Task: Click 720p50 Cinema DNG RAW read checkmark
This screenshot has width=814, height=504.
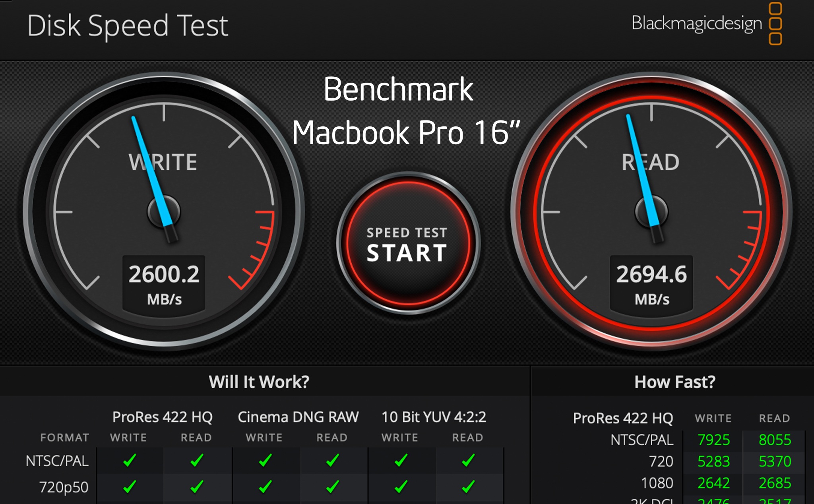Action: tap(332, 486)
